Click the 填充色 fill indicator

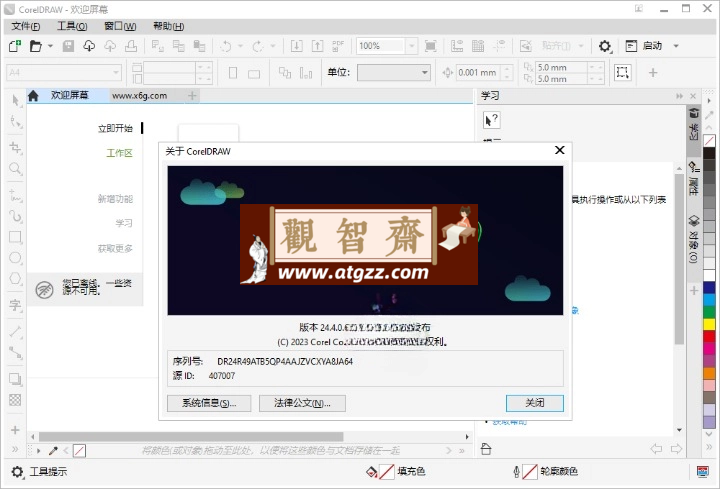pos(396,472)
